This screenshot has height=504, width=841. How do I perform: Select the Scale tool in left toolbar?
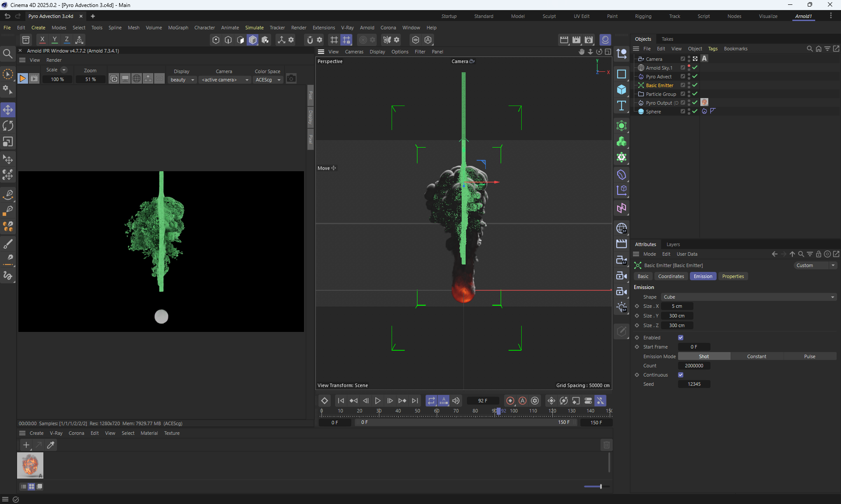8,142
